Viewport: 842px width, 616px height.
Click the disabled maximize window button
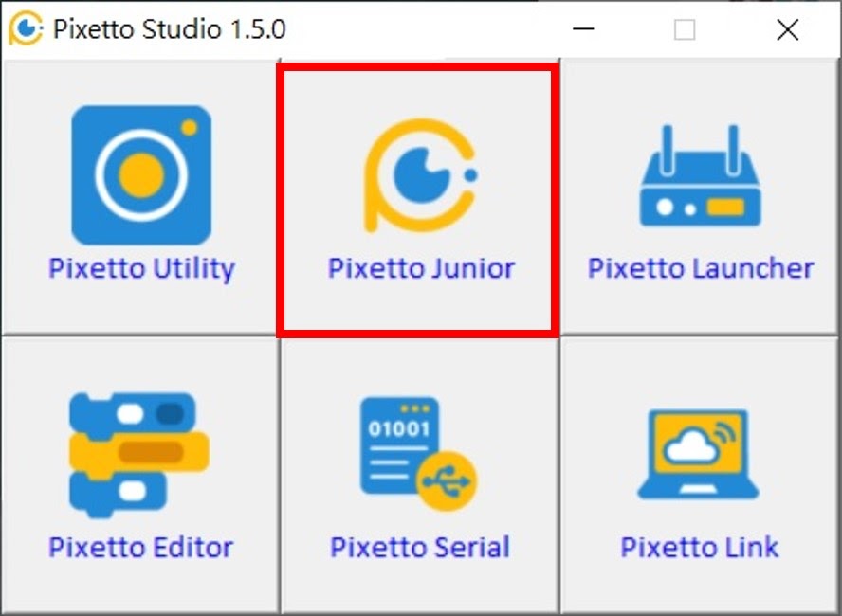coord(685,29)
